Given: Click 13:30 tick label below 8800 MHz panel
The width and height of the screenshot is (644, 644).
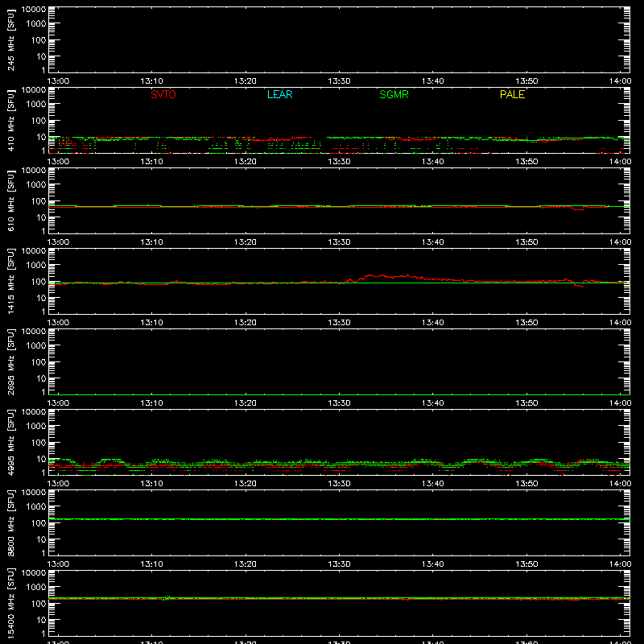Looking at the screenshot, I should coord(339,564).
